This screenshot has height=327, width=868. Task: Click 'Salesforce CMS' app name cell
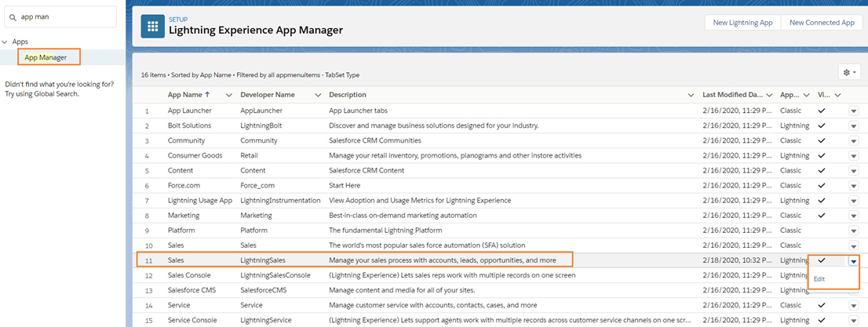coord(192,290)
